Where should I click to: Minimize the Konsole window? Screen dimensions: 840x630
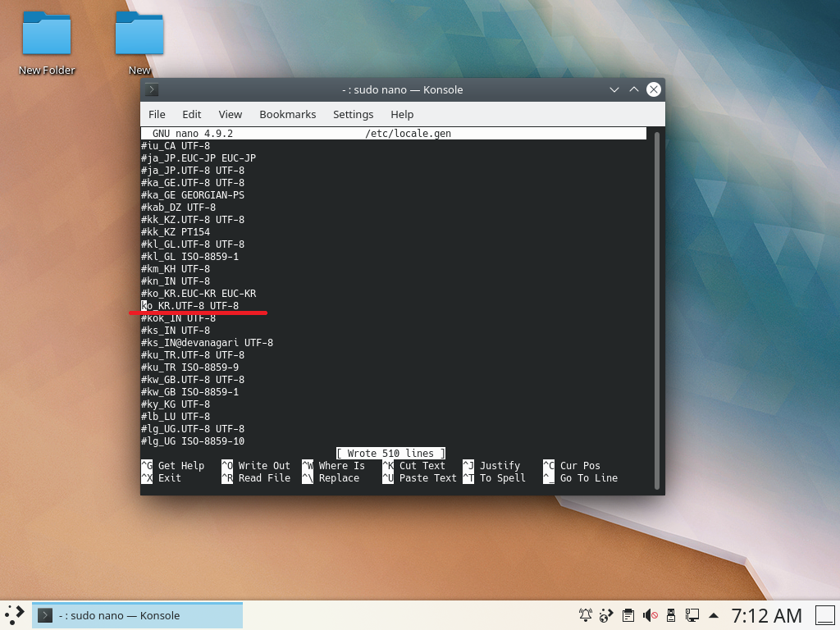614,89
